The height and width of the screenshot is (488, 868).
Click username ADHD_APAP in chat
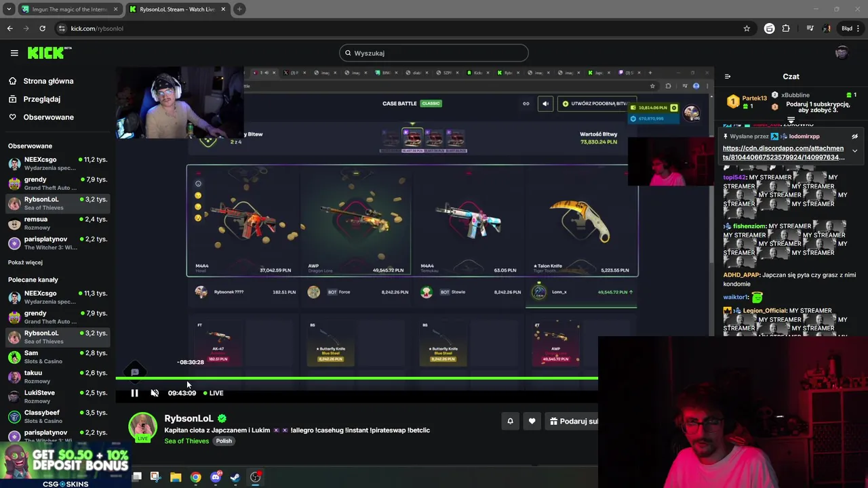point(741,275)
